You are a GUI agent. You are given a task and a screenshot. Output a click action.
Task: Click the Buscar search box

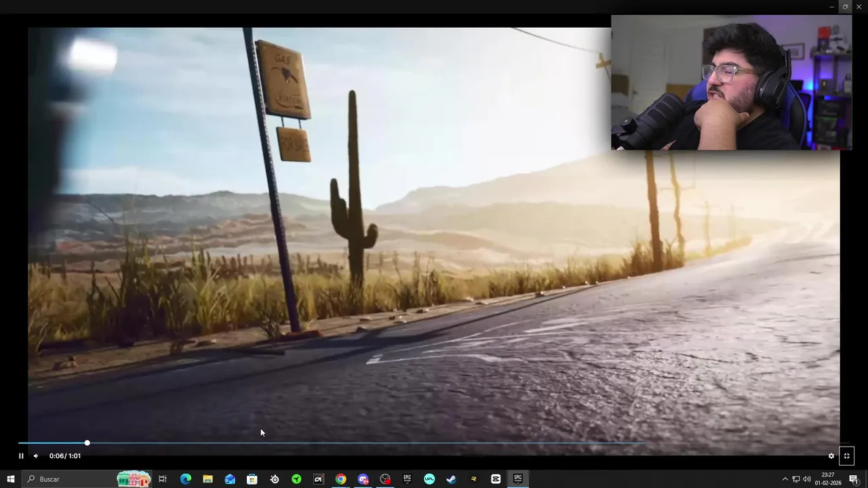tap(86, 479)
